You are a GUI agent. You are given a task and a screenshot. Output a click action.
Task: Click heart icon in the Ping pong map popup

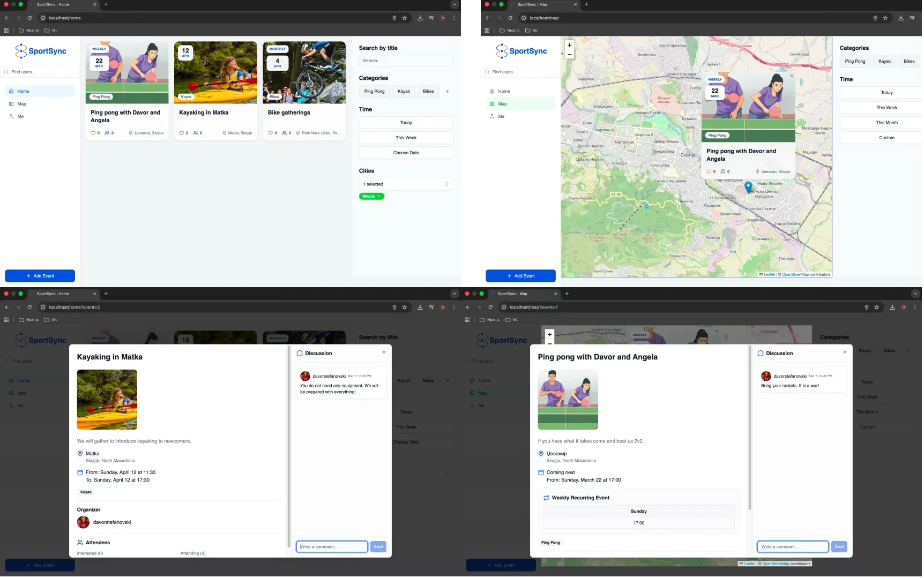(710, 172)
